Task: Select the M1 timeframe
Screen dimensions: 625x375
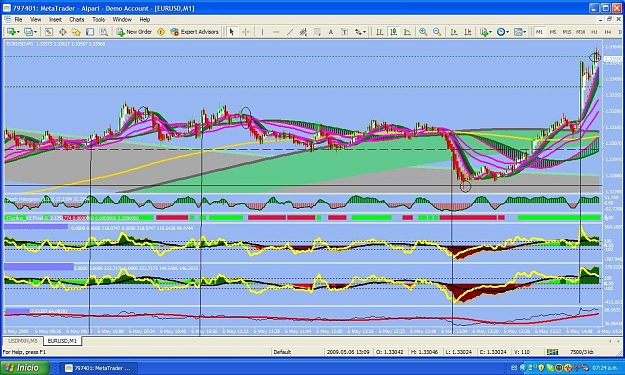Action: click(x=539, y=32)
